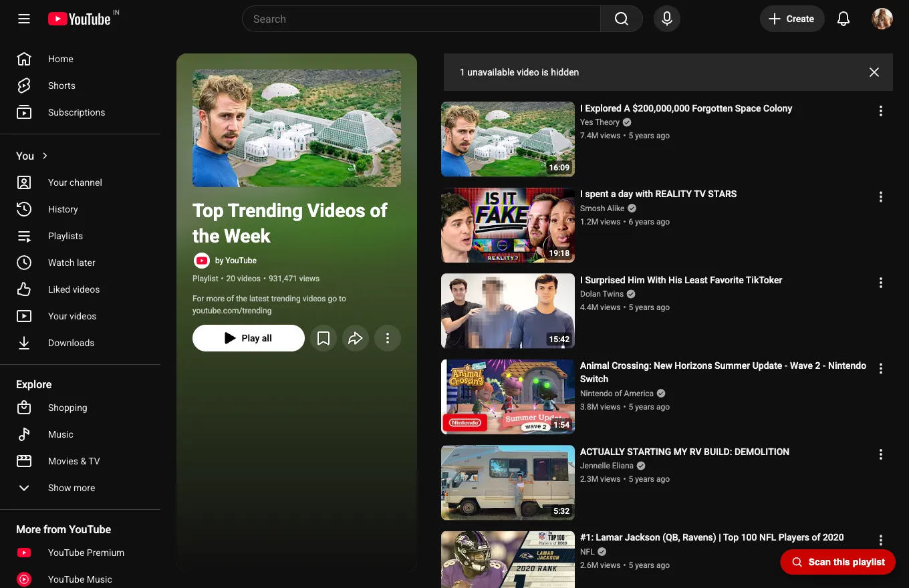Viewport: 909px width, 588px height.
Task: Click Scan this playlist button
Action: 838,562
